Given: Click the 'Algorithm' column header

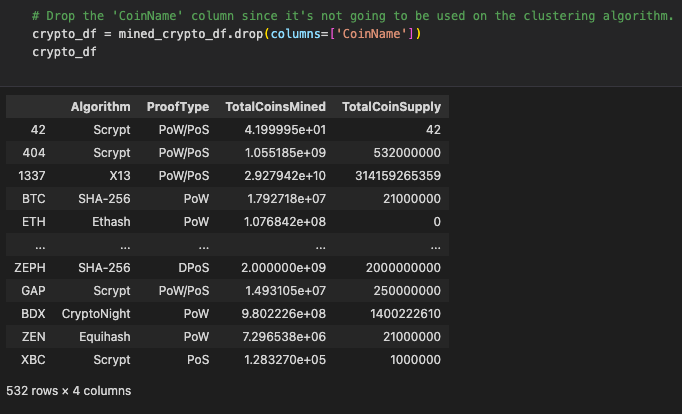Looking at the screenshot, I should (x=100, y=107).
